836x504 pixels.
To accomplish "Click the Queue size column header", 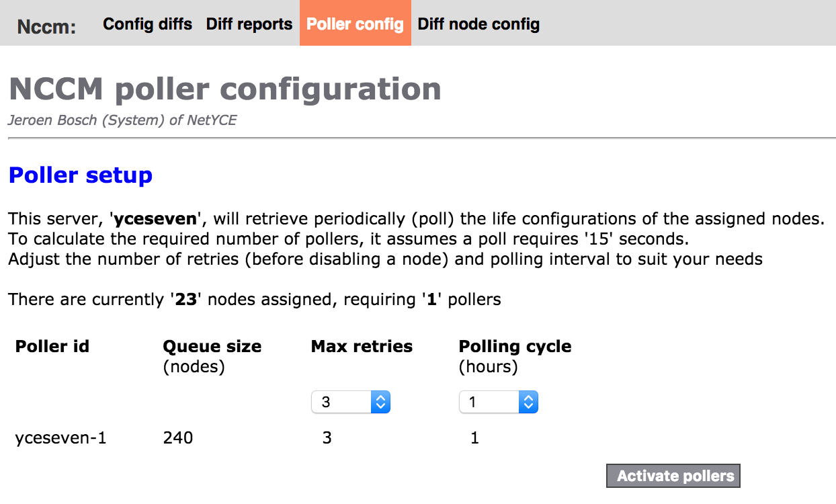I will pos(212,347).
